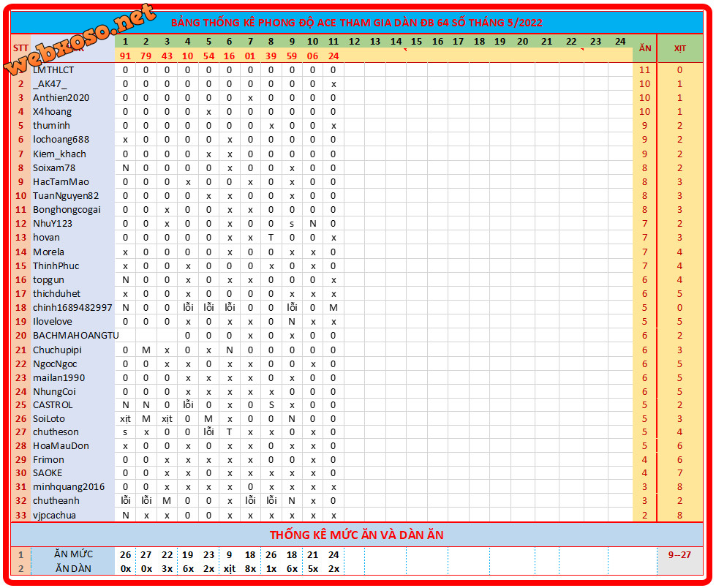The width and height of the screenshot is (716, 588).
Task: Select the 'xịt' value in the ĂN DÀN row
Action: [229, 569]
